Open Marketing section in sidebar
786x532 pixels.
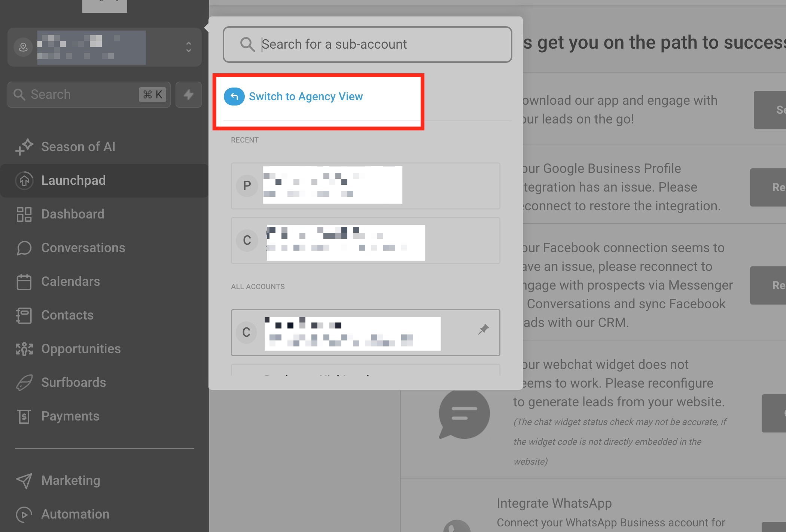(71, 481)
